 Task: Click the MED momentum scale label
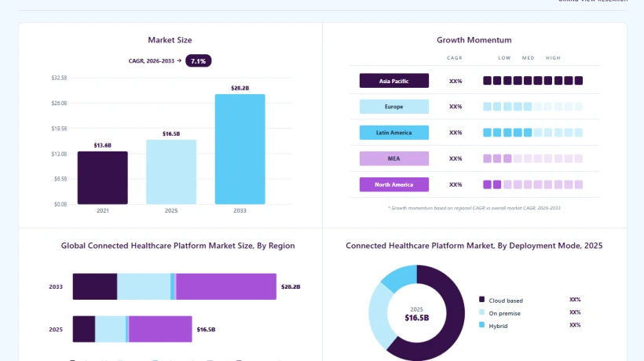[x=529, y=58]
